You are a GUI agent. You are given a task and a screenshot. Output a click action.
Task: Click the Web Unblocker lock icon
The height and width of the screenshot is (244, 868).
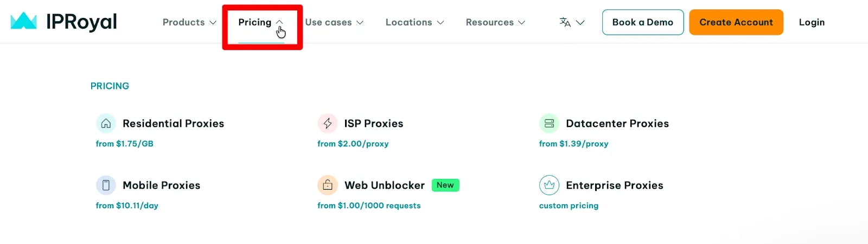coord(328,185)
